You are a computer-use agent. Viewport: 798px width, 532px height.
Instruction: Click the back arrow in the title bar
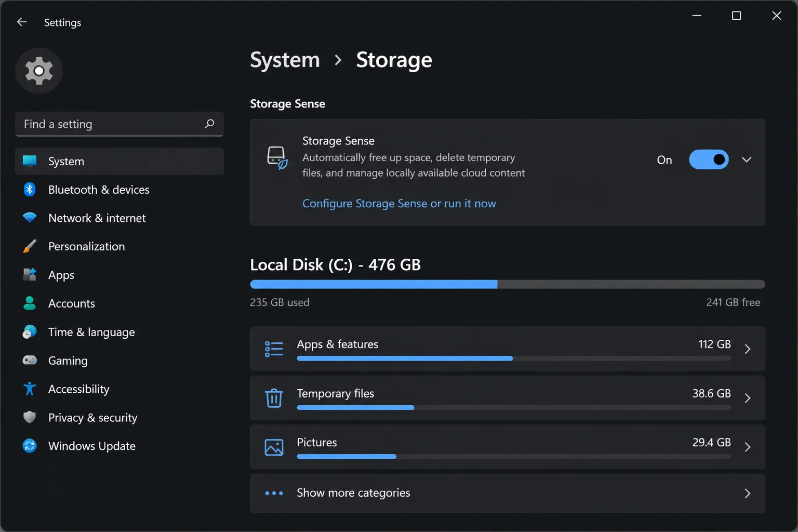tap(22, 22)
